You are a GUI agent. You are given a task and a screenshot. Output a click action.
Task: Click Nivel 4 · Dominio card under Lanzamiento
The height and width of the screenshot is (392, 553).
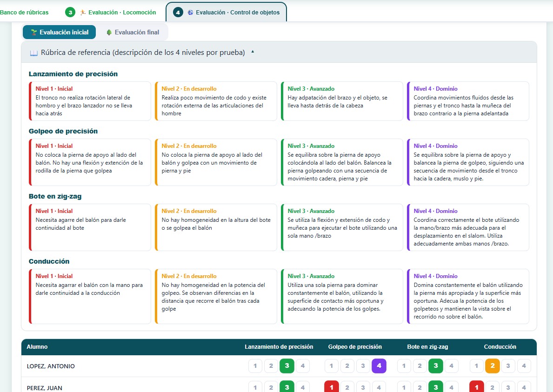468,101
